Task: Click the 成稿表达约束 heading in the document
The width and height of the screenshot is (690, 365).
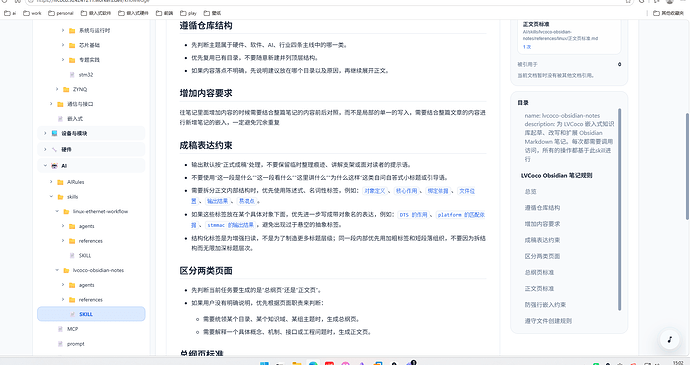Action: point(206,145)
